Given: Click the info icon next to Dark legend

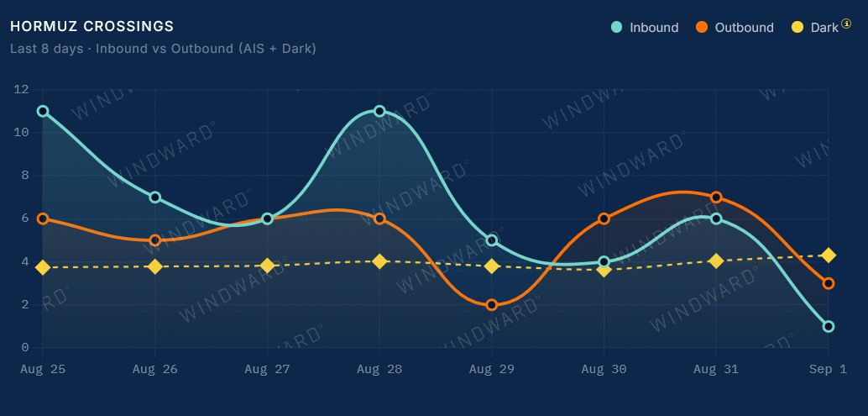Looking at the screenshot, I should (x=846, y=24).
